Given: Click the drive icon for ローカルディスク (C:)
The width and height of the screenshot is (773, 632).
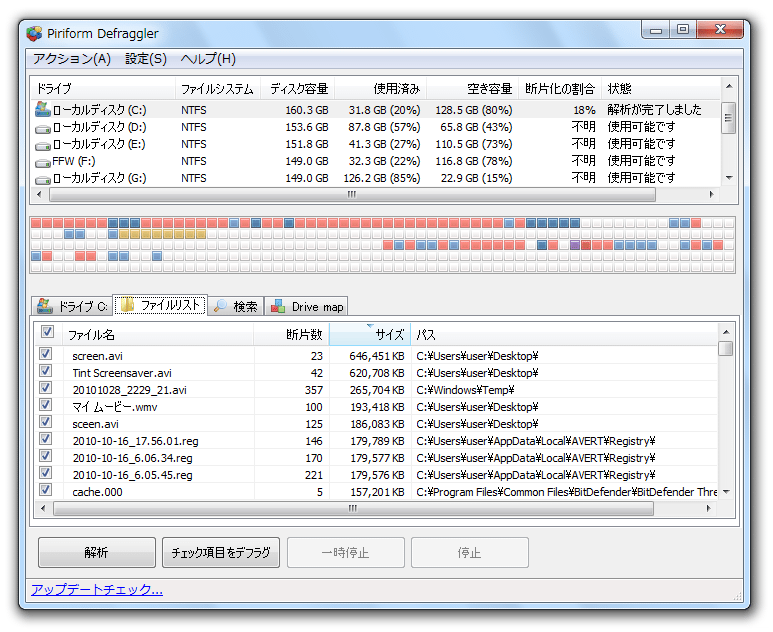Looking at the screenshot, I should click(43, 109).
